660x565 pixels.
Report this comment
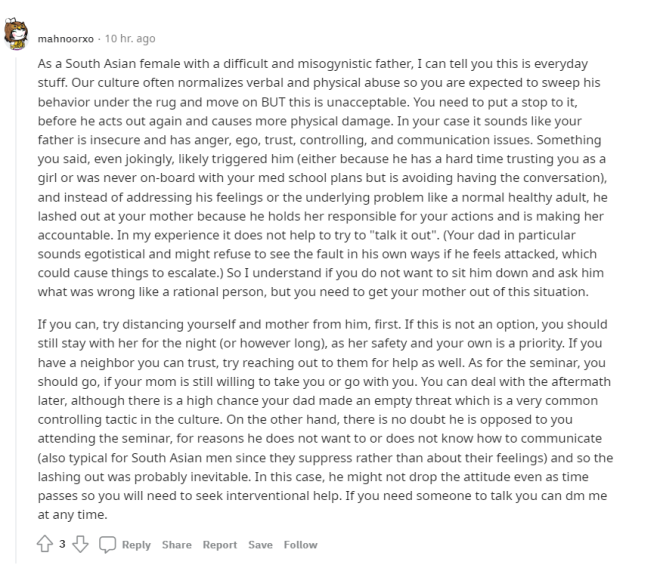220,545
